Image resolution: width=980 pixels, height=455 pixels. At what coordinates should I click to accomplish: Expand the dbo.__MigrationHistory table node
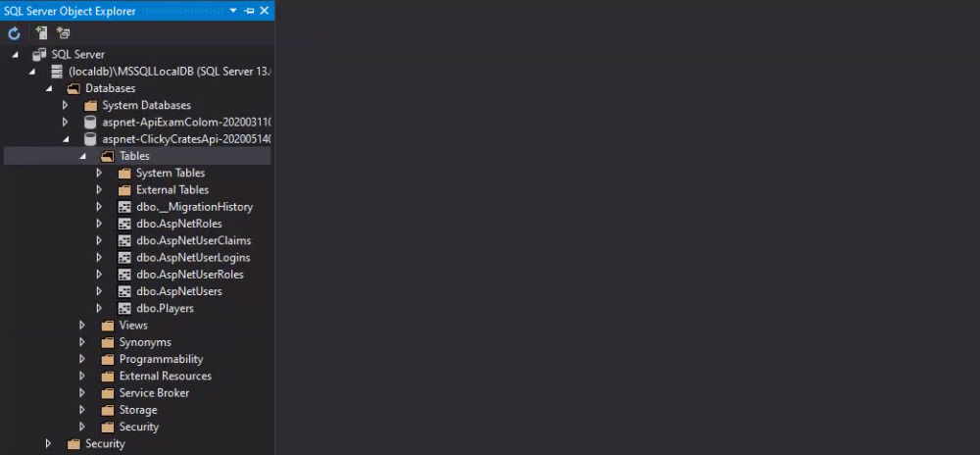99,206
